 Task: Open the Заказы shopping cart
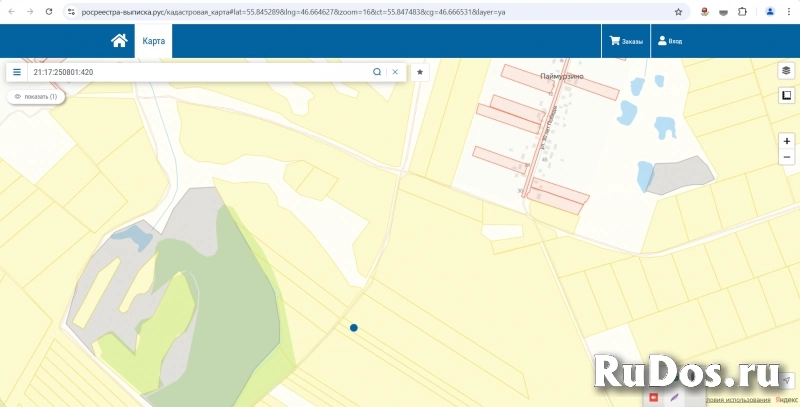pyautogui.click(x=627, y=41)
